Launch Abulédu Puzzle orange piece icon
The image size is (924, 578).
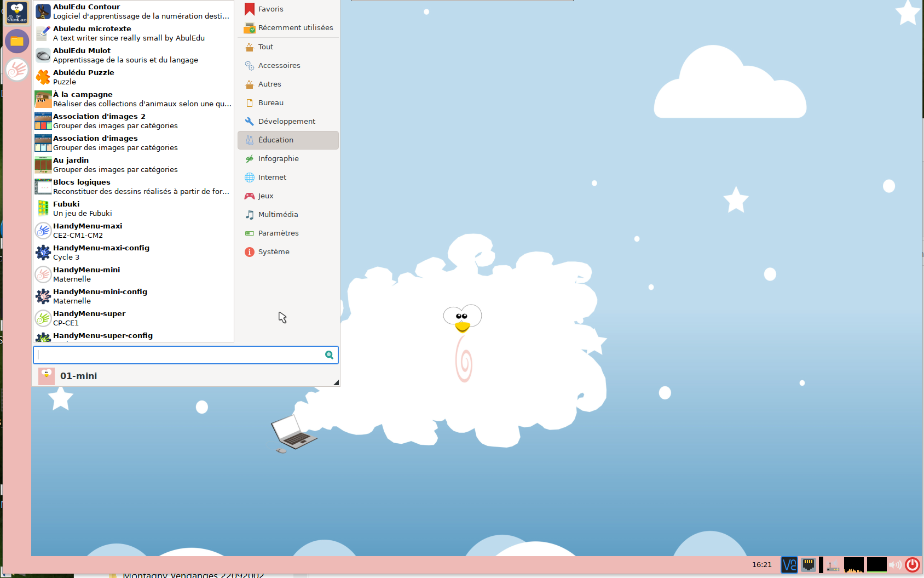pyautogui.click(x=43, y=77)
